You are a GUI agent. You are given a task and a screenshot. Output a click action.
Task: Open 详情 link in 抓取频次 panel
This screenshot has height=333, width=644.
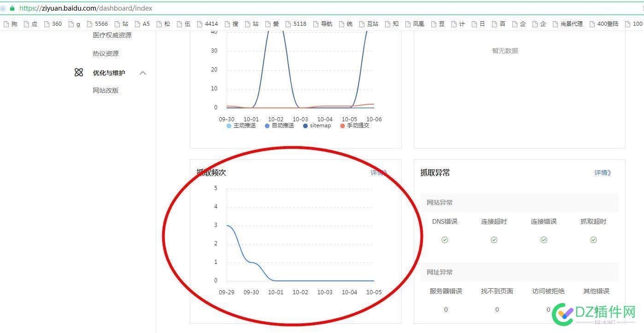click(379, 172)
